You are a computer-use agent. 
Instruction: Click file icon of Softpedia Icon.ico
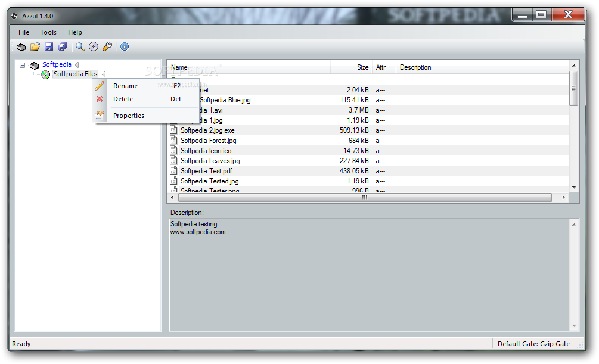pyautogui.click(x=174, y=150)
